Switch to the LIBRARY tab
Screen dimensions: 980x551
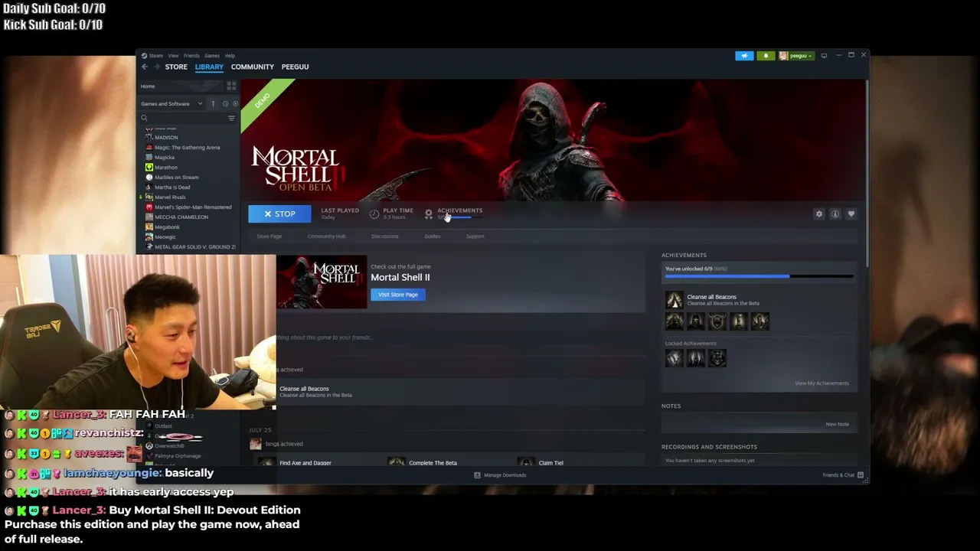coord(209,67)
